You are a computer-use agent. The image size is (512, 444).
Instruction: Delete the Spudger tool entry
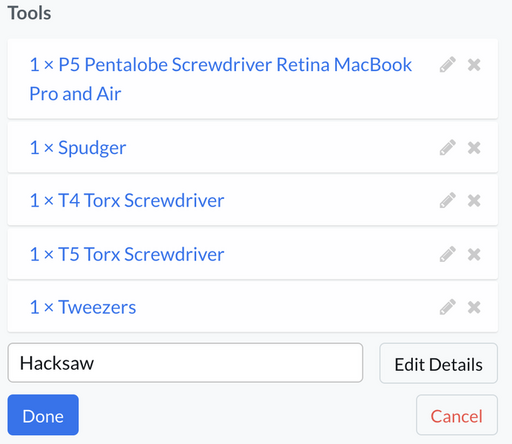(x=474, y=148)
